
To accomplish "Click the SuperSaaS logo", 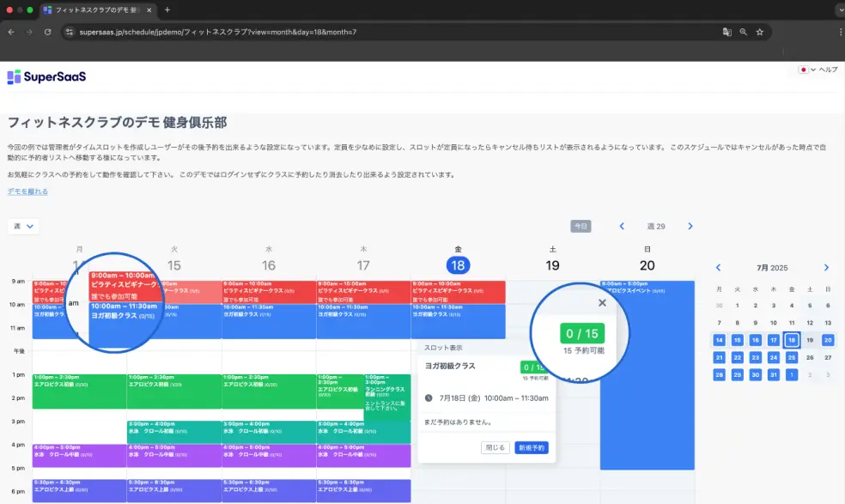I will coord(46,76).
